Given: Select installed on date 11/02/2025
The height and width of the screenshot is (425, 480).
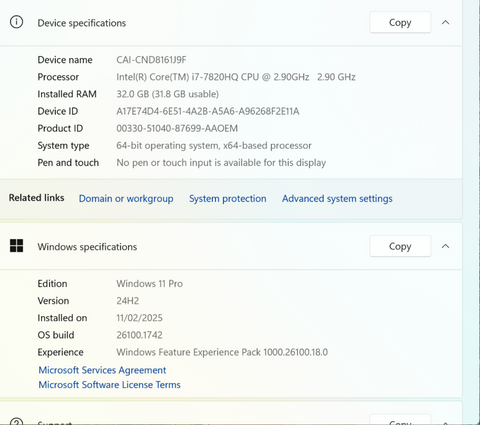Looking at the screenshot, I should pos(139,318).
